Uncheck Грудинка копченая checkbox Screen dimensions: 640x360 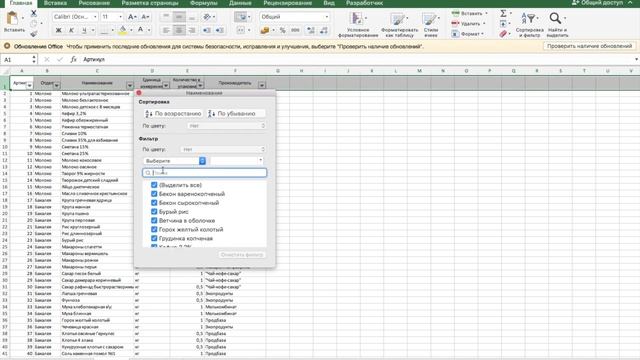click(x=154, y=238)
